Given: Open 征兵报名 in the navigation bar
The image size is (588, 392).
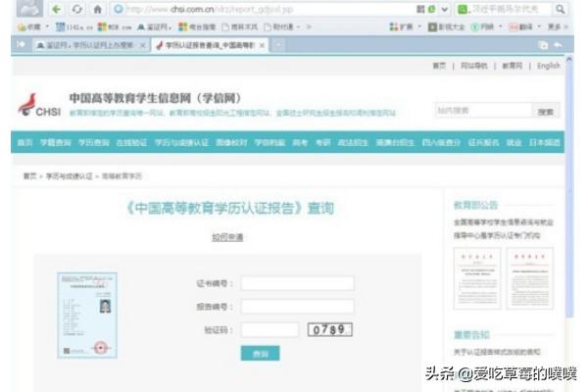Looking at the screenshot, I should pyautogui.click(x=483, y=142).
